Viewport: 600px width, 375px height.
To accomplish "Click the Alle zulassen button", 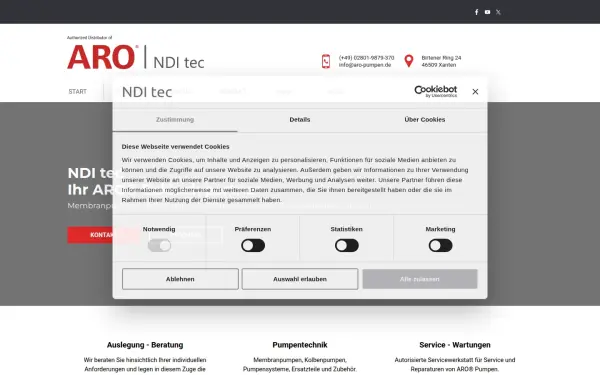I will click(420, 279).
